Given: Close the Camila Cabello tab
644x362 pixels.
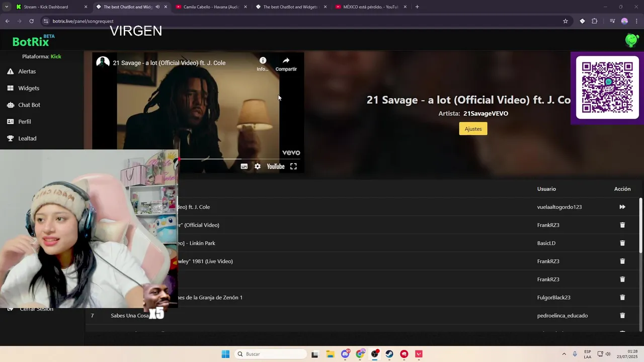Looking at the screenshot, I should coord(246,7).
